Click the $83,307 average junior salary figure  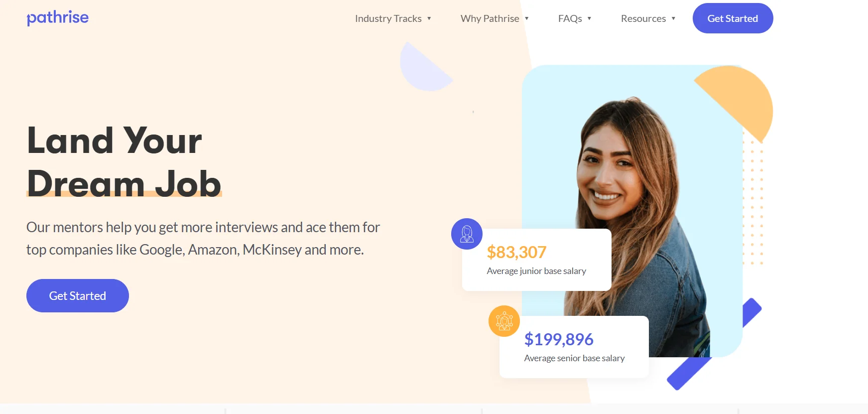516,252
